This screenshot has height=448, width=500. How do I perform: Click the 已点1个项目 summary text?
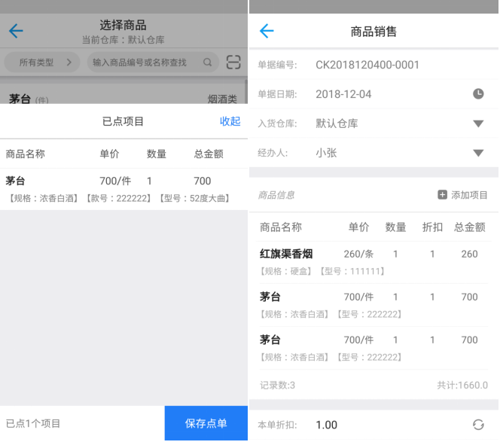click(x=33, y=423)
